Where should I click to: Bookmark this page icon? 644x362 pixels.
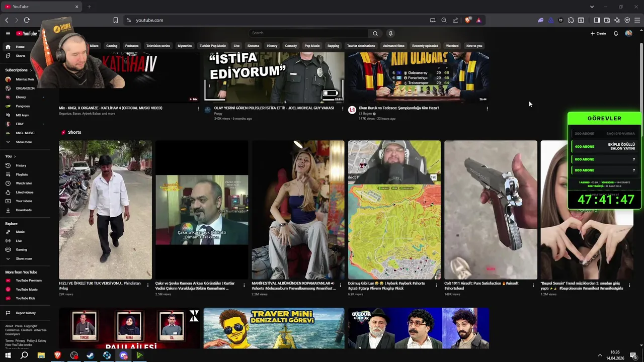pyautogui.click(x=116, y=20)
